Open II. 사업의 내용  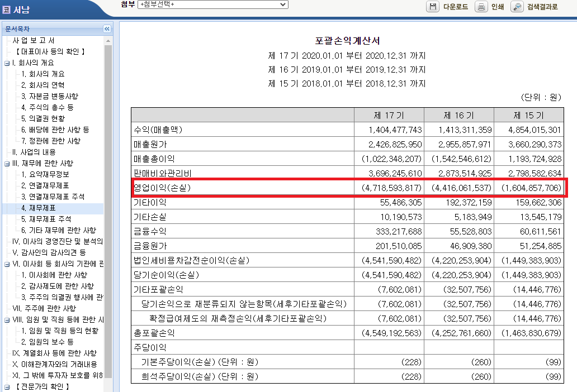click(34, 152)
